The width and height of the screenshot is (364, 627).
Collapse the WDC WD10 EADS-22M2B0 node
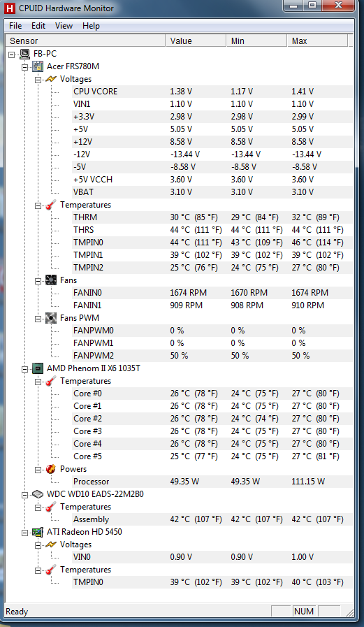[x=26, y=495]
